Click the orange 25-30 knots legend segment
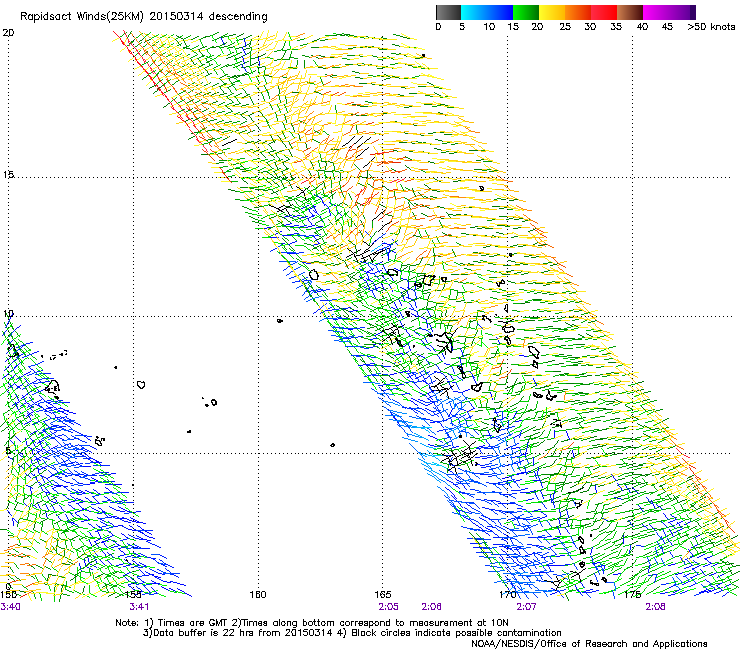The image size is (740, 650). tap(578, 12)
